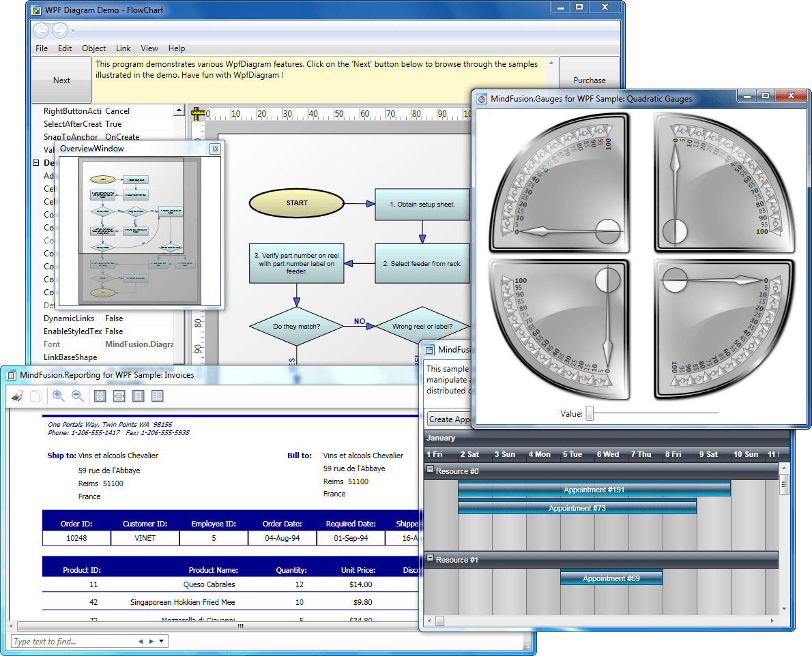The image size is (812, 656).
Task: Click the top-left quadrant gauge
Action: 560,183
